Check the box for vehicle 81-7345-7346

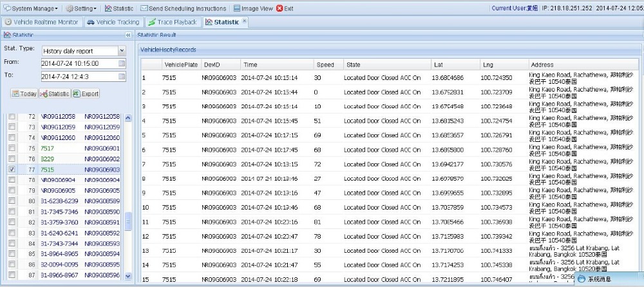click(12, 212)
